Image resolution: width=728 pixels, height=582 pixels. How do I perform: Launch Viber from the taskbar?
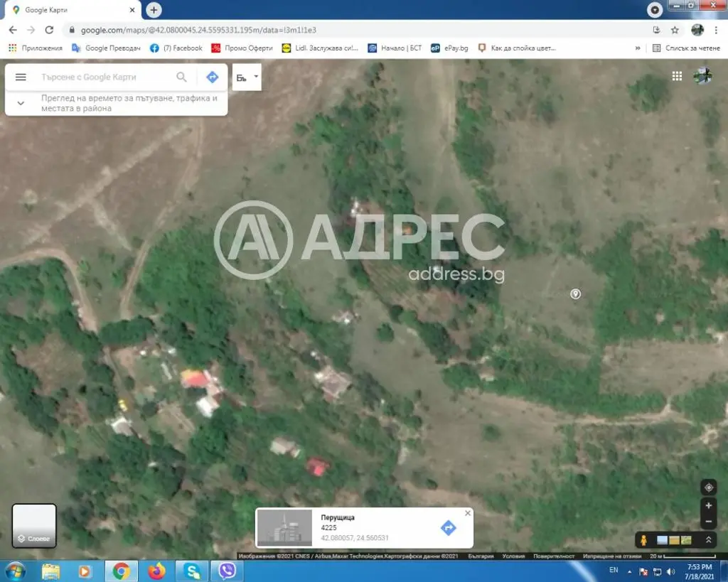pos(227,571)
